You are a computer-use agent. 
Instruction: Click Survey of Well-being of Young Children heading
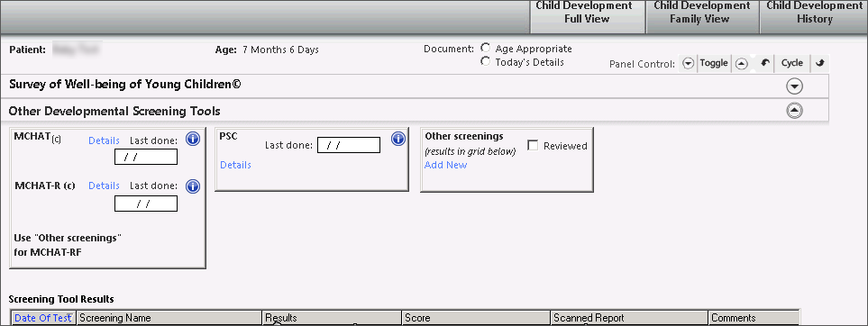pos(125,85)
